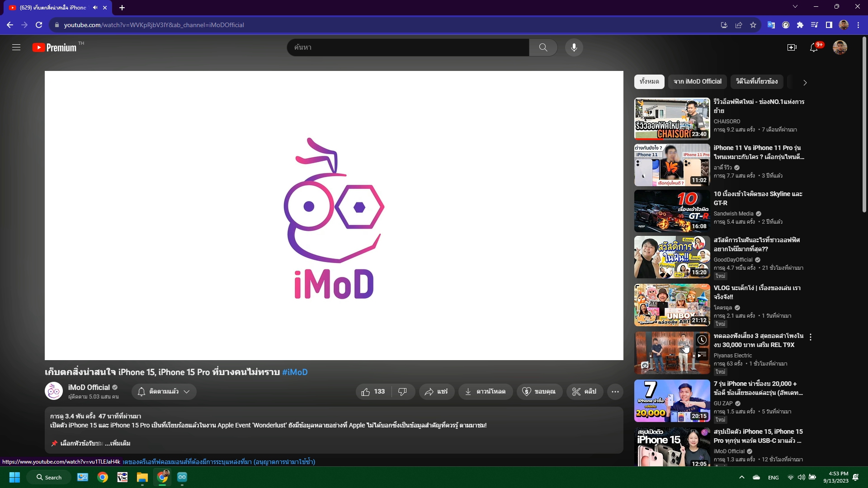Open สรุปเปิดตัว iPhone 15 video title
This screenshot has width=868, height=488.
coord(758,436)
